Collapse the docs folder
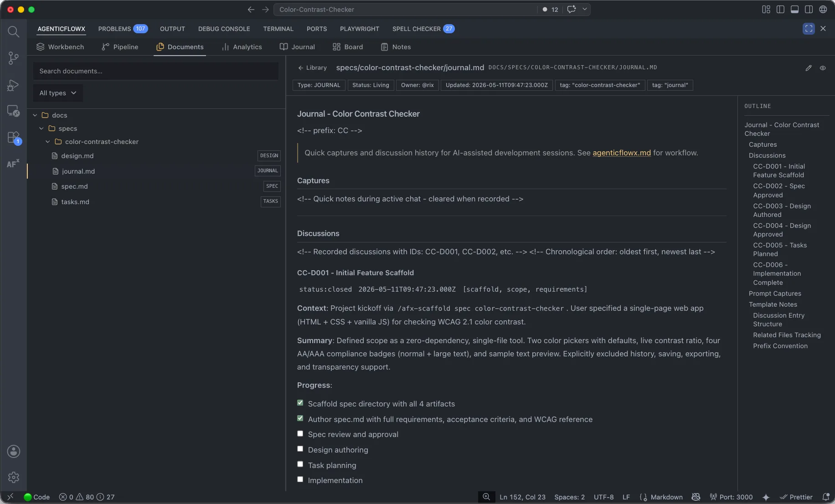Image resolution: width=835 pixels, height=504 pixels. 35,115
